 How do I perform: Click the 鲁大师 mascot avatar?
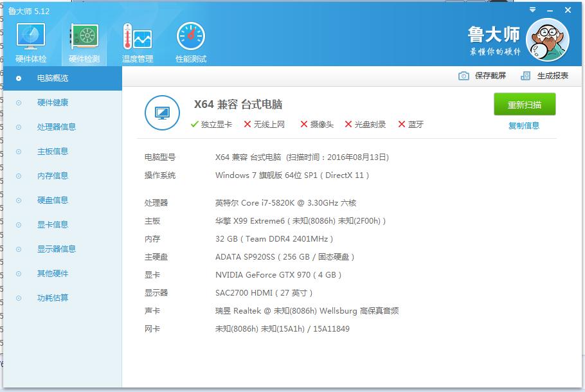548,39
